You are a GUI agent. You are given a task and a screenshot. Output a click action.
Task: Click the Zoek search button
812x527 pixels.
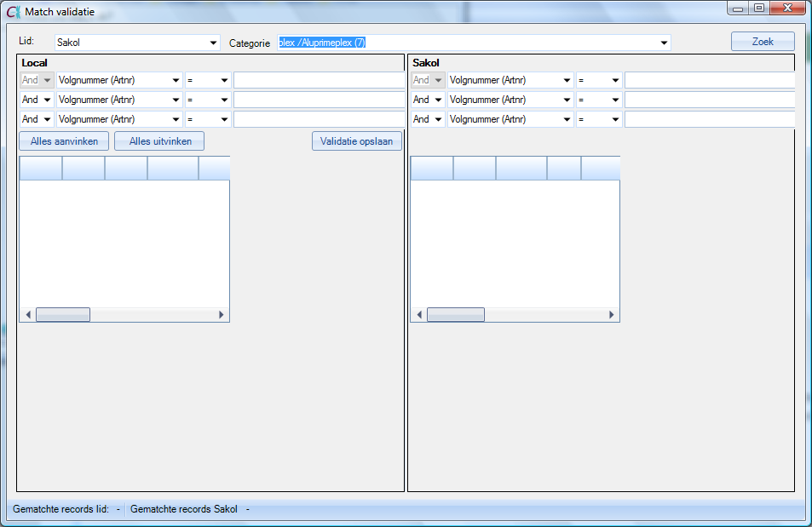point(763,42)
